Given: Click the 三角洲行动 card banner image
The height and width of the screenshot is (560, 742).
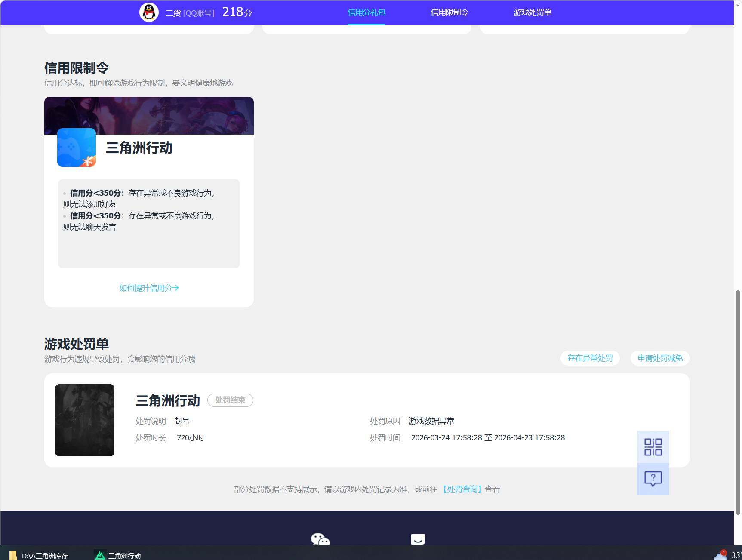Looking at the screenshot, I should 149,115.
